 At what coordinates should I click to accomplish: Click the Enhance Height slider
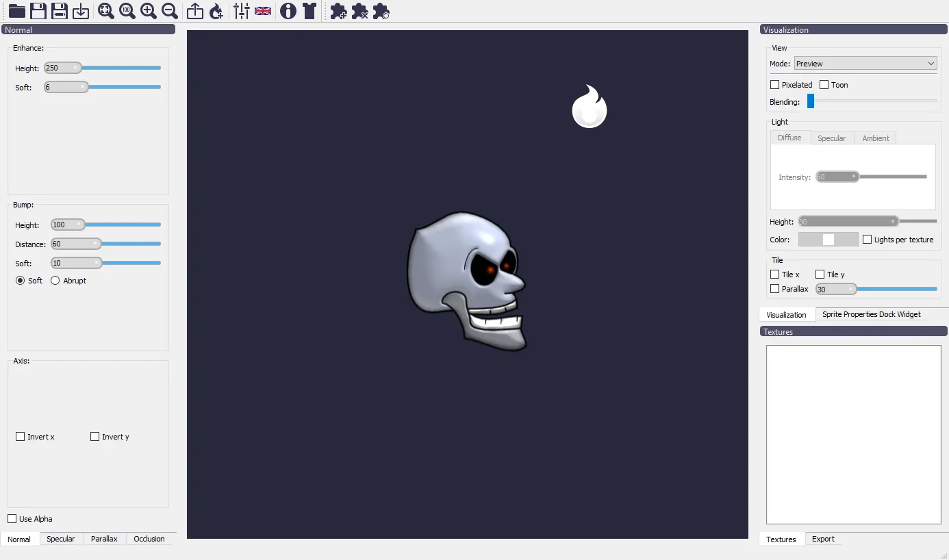point(102,68)
